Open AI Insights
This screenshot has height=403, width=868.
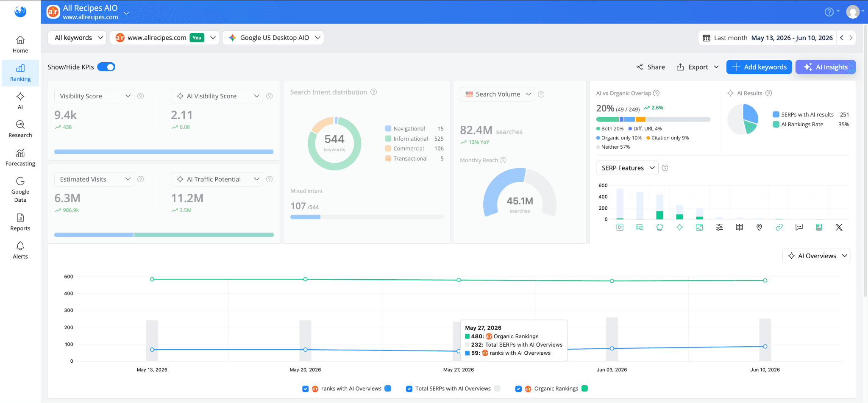click(x=826, y=67)
